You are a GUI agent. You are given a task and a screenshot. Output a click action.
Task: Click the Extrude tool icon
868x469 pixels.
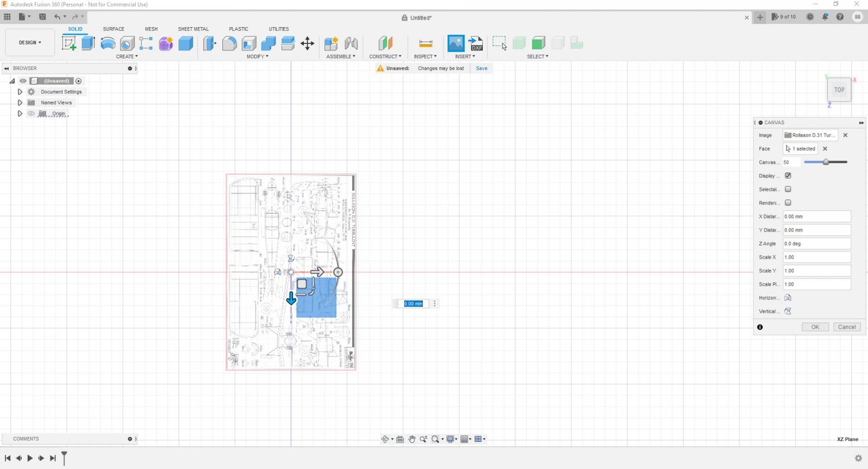pyautogui.click(x=88, y=43)
